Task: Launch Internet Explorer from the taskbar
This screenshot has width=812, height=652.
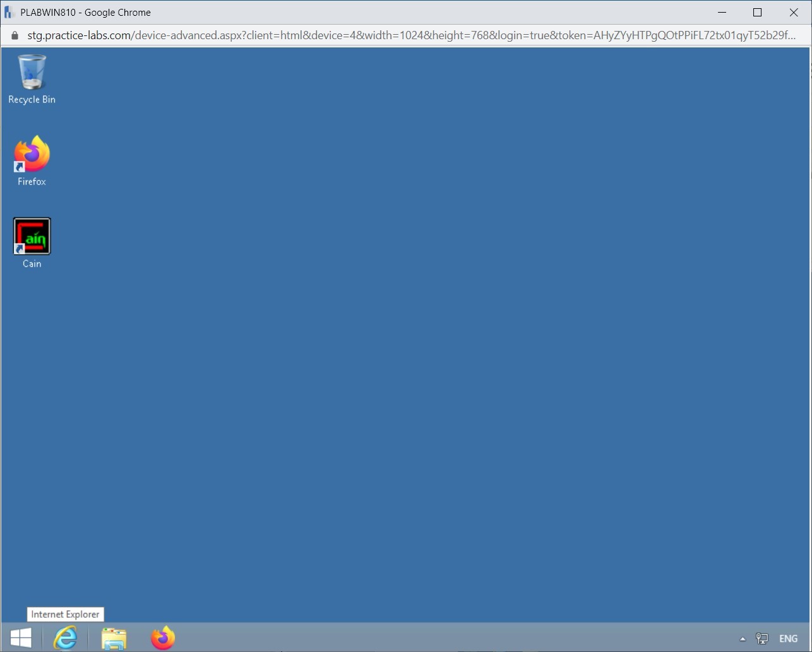Action: click(65, 637)
